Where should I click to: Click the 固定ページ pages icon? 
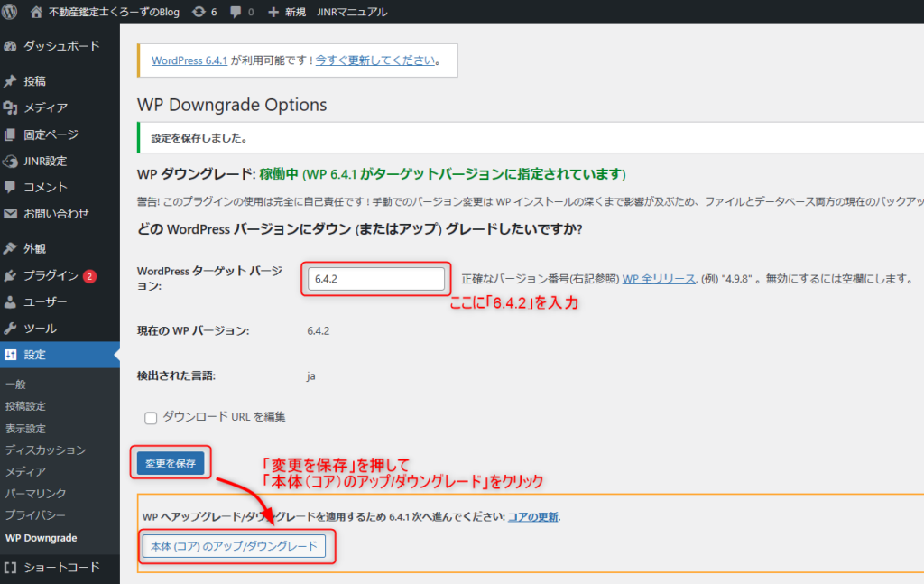(10, 135)
